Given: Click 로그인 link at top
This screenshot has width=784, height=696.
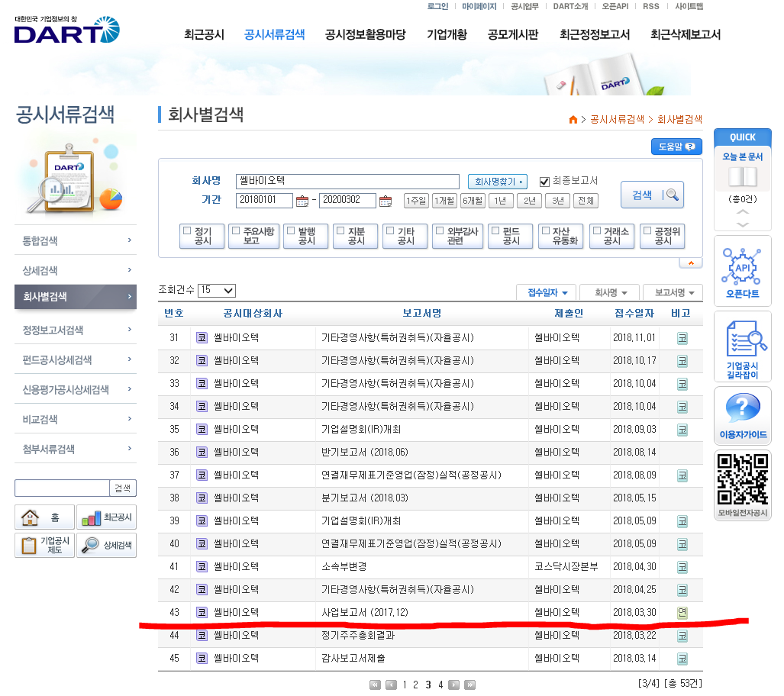Looking at the screenshot, I should click(x=437, y=7).
